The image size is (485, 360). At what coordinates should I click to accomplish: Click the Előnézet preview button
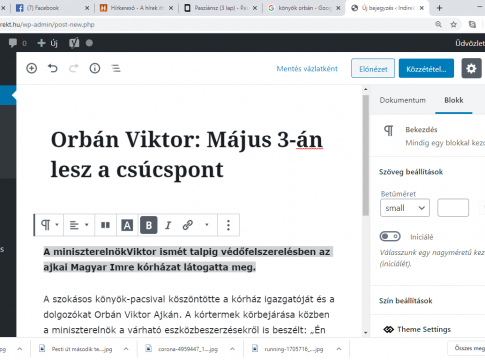[373, 69]
